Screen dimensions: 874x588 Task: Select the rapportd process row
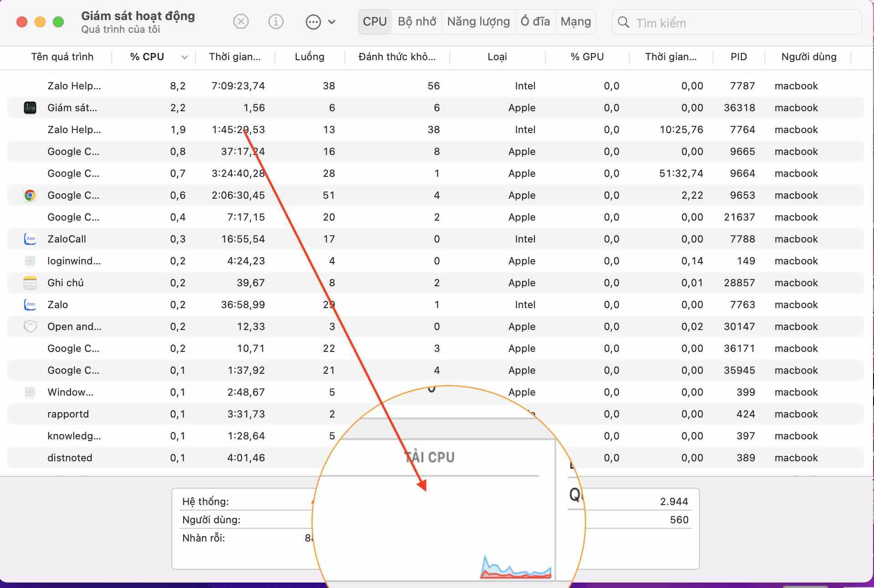click(68, 414)
